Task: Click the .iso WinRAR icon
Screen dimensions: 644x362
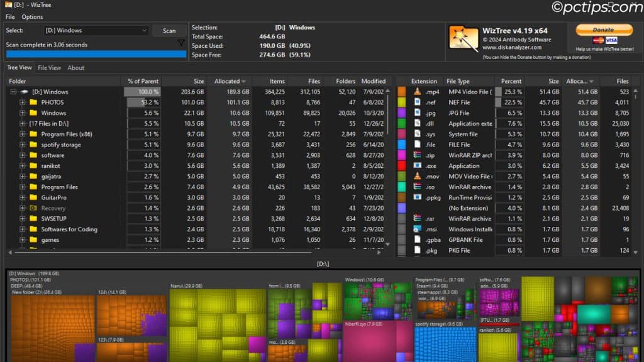Action: (418, 187)
